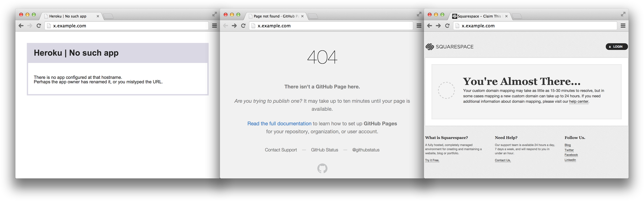
Task: Click page icon in Heroku window address bar
Action: click(49, 26)
